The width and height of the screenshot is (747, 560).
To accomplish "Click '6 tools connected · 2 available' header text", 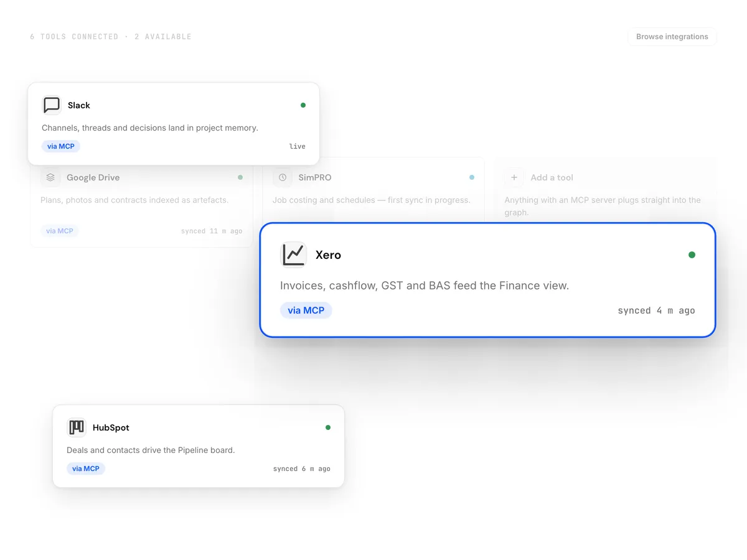I will pyautogui.click(x=111, y=37).
